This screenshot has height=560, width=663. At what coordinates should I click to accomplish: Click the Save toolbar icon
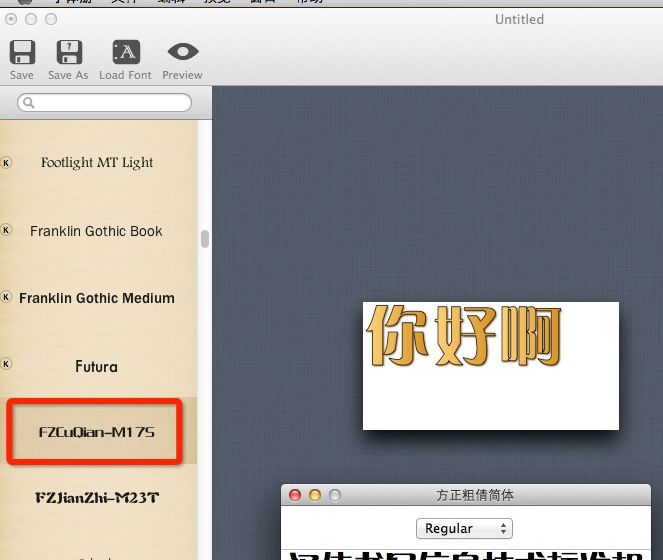[x=21, y=53]
